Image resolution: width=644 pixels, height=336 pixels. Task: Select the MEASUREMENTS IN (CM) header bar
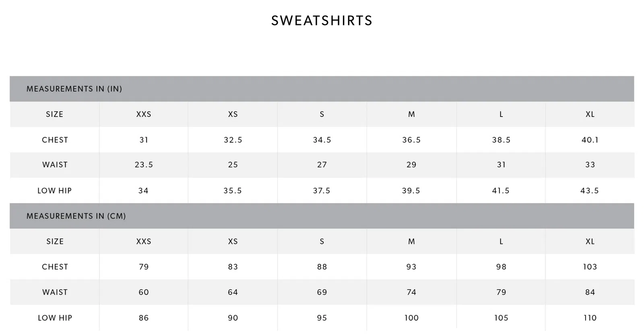click(322, 216)
